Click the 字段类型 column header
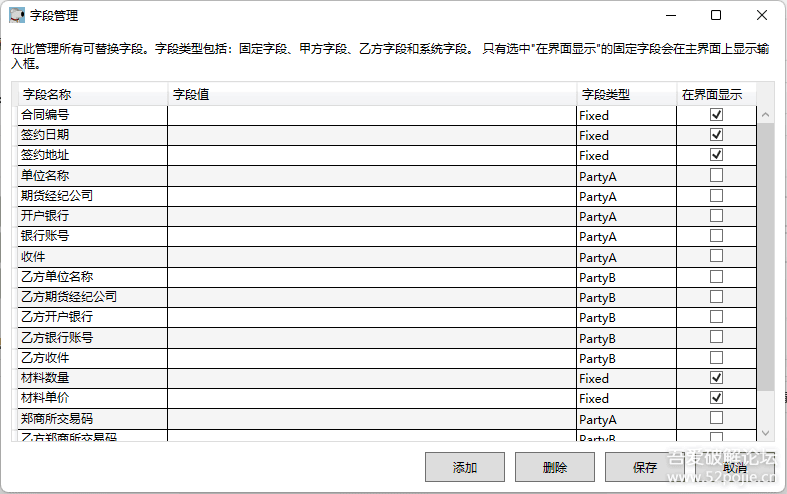The height and width of the screenshot is (494, 787). (x=626, y=95)
